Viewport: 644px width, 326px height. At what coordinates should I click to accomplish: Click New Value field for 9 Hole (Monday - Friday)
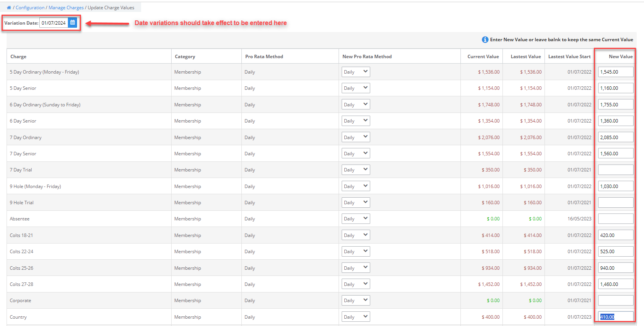tap(615, 186)
